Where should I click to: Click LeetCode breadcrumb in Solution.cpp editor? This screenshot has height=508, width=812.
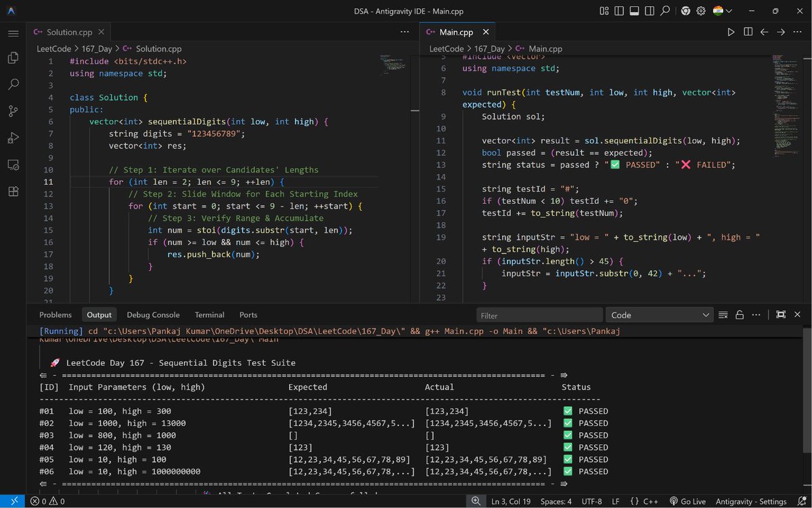(x=53, y=49)
